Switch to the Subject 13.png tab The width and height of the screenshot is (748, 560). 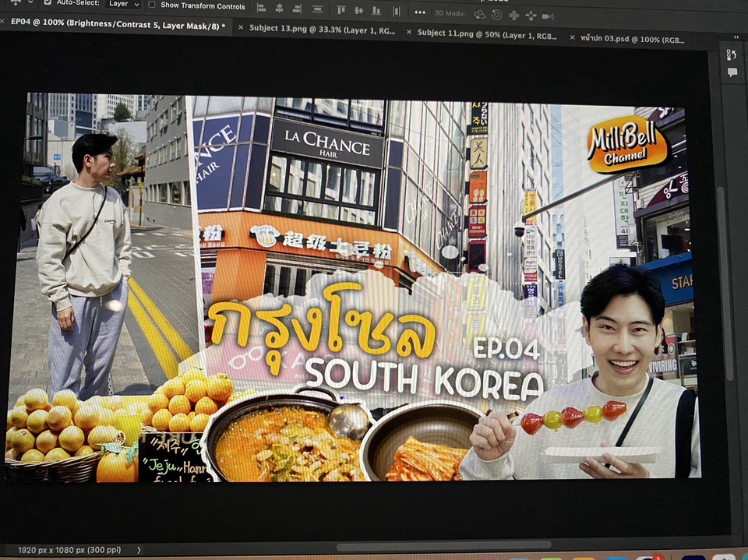(x=323, y=31)
